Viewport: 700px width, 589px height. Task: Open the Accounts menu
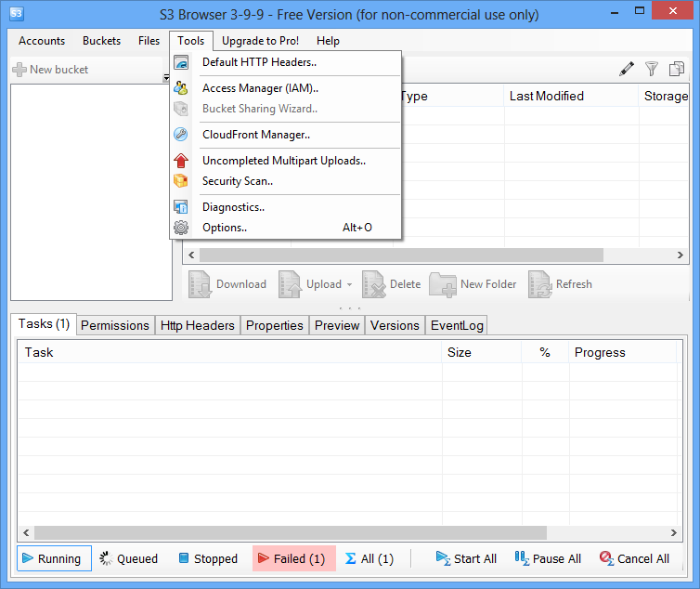42,41
